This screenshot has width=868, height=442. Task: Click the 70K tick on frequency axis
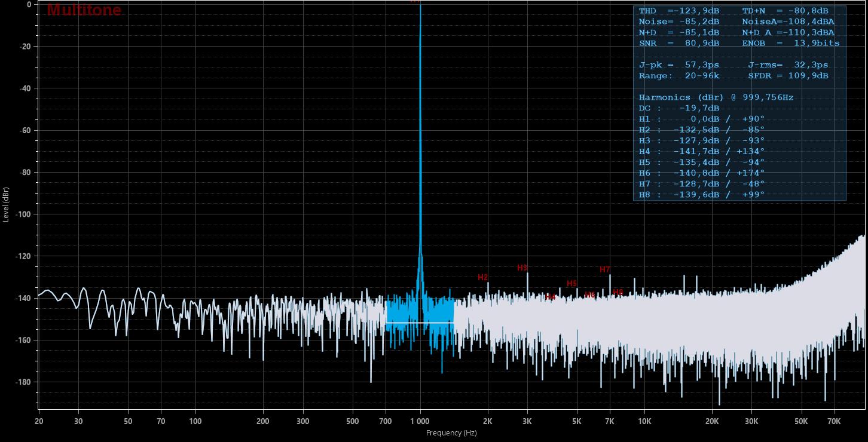coord(835,421)
